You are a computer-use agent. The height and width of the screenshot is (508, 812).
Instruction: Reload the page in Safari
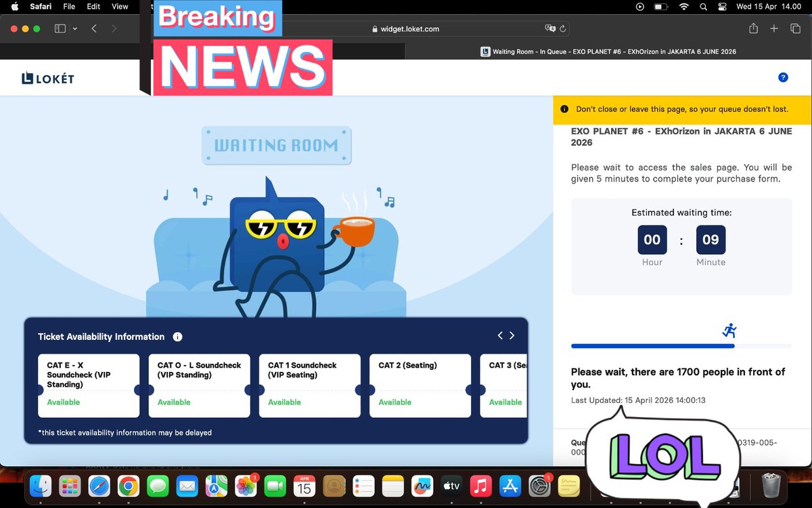click(x=563, y=29)
